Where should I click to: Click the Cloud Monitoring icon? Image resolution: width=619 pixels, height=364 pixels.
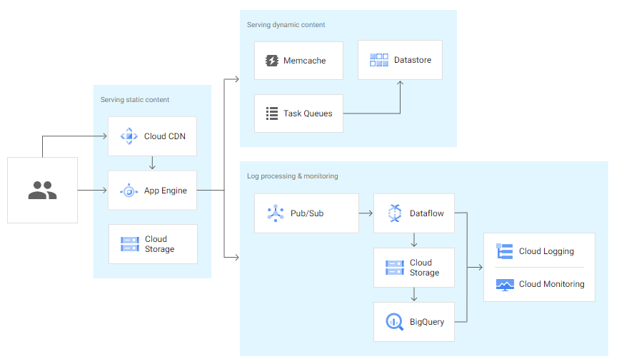click(505, 285)
